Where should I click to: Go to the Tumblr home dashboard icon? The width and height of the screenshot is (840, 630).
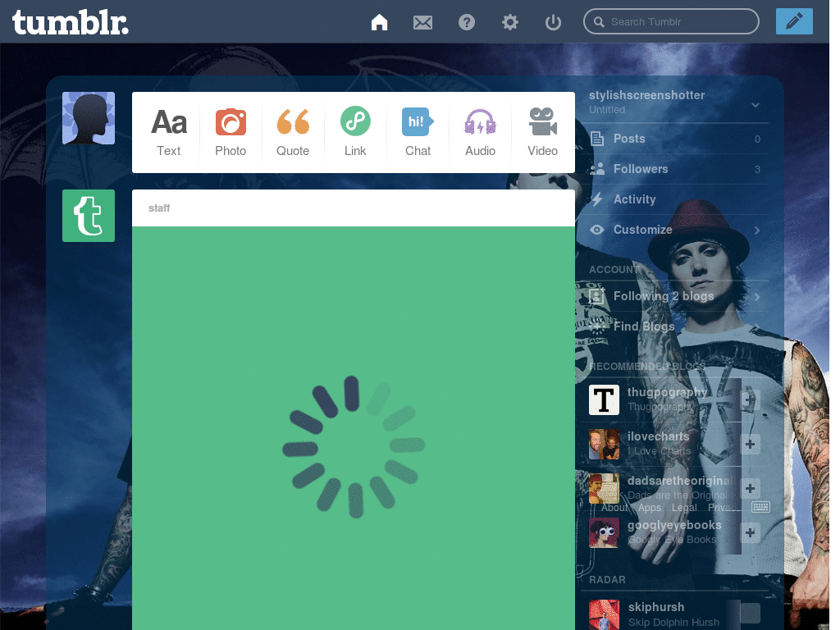coord(379,22)
